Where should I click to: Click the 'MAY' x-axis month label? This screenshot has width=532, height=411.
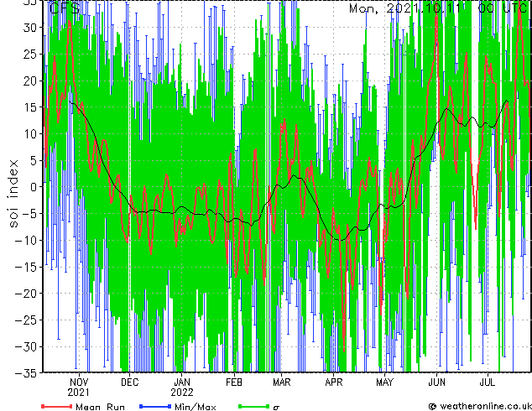(x=385, y=382)
